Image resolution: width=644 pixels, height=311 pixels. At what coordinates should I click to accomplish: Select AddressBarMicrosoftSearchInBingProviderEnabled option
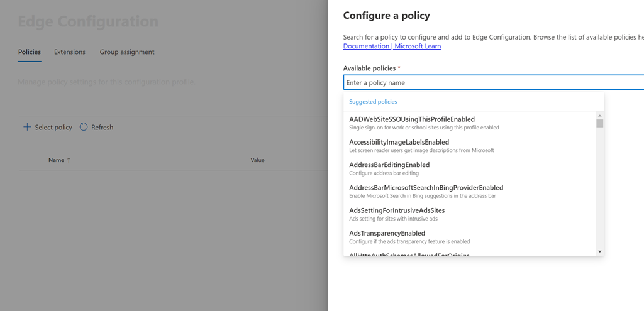click(426, 187)
